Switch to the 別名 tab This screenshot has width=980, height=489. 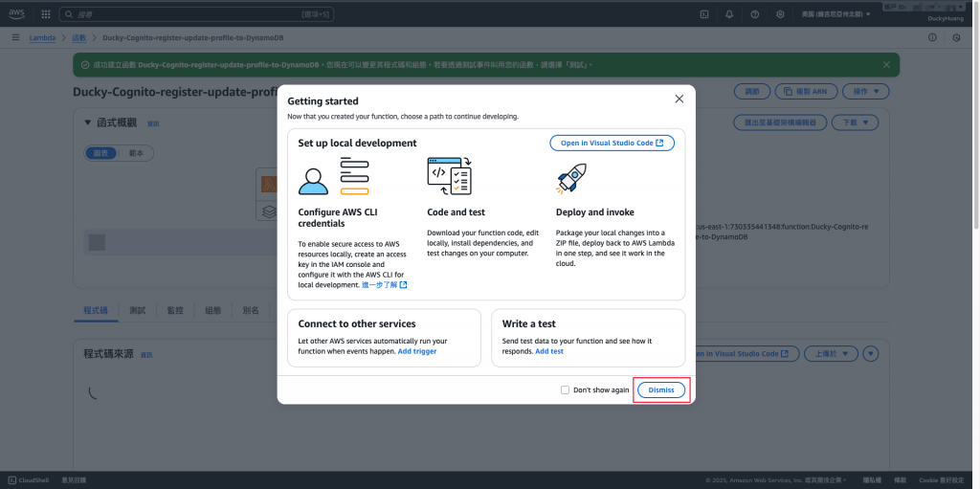coord(251,310)
